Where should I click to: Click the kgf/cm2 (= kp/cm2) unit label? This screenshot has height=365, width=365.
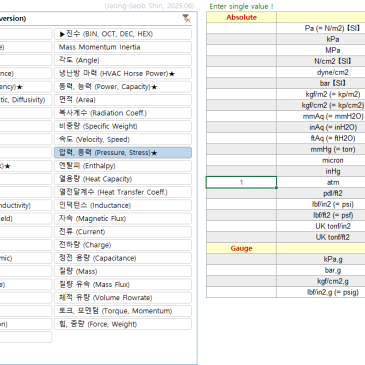pyautogui.click(x=333, y=105)
